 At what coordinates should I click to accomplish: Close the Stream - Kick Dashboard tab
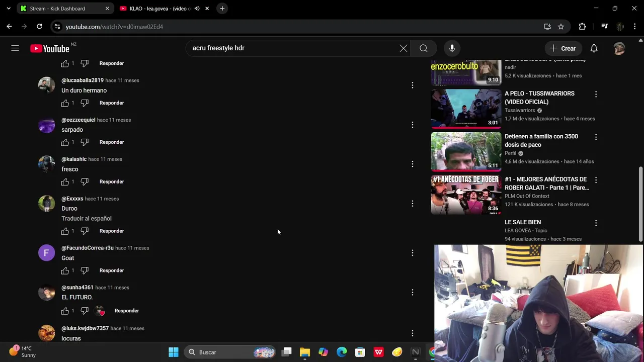point(107,9)
